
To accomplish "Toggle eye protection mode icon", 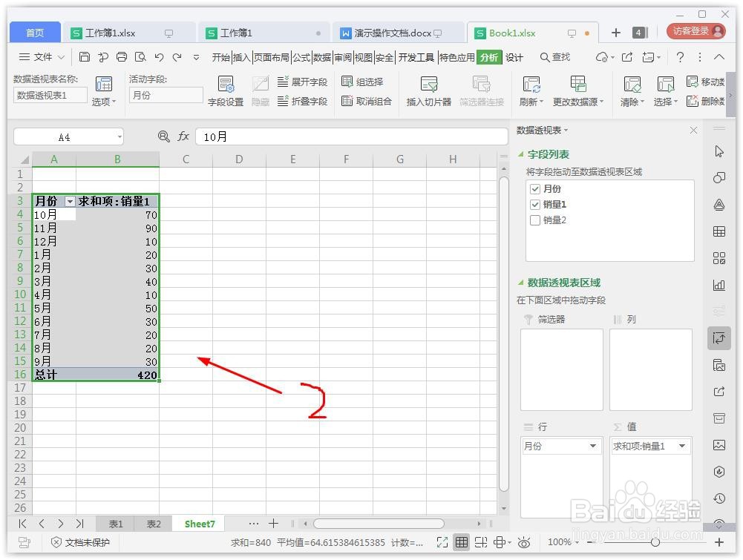I will pos(523,542).
